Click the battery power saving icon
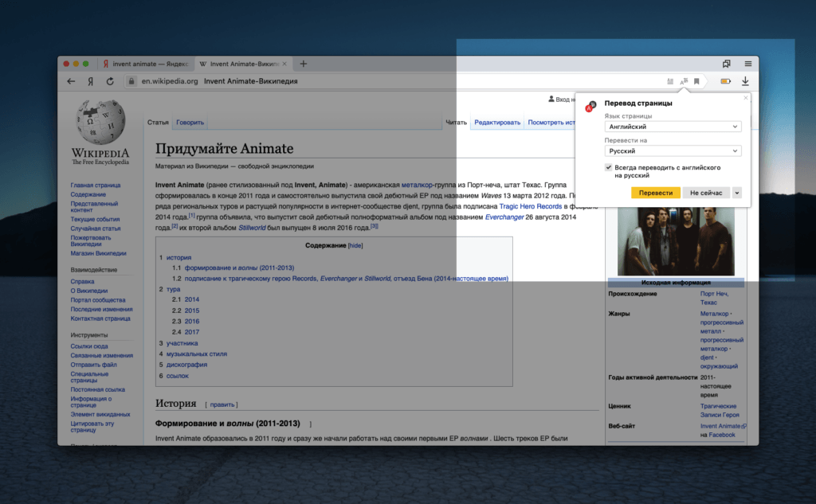The width and height of the screenshot is (816, 504). (x=725, y=81)
